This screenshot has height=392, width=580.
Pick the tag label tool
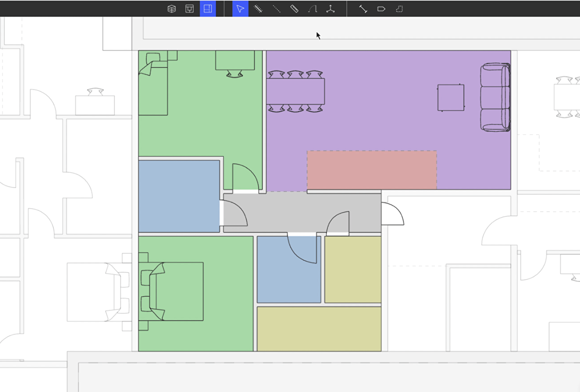[x=381, y=9]
